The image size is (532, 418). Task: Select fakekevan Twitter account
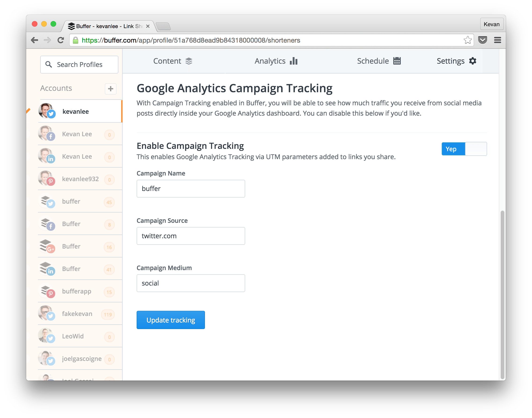click(x=80, y=314)
